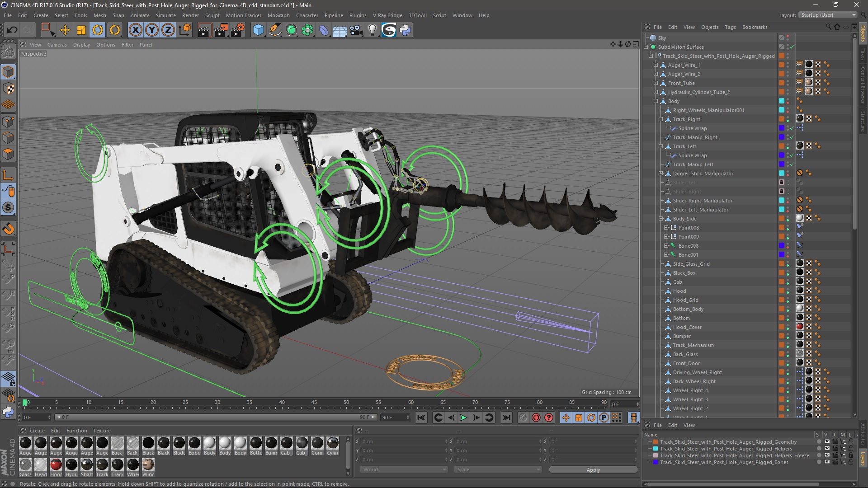Image resolution: width=868 pixels, height=488 pixels.
Task: Toggle Y axis lock
Action: click(152, 30)
